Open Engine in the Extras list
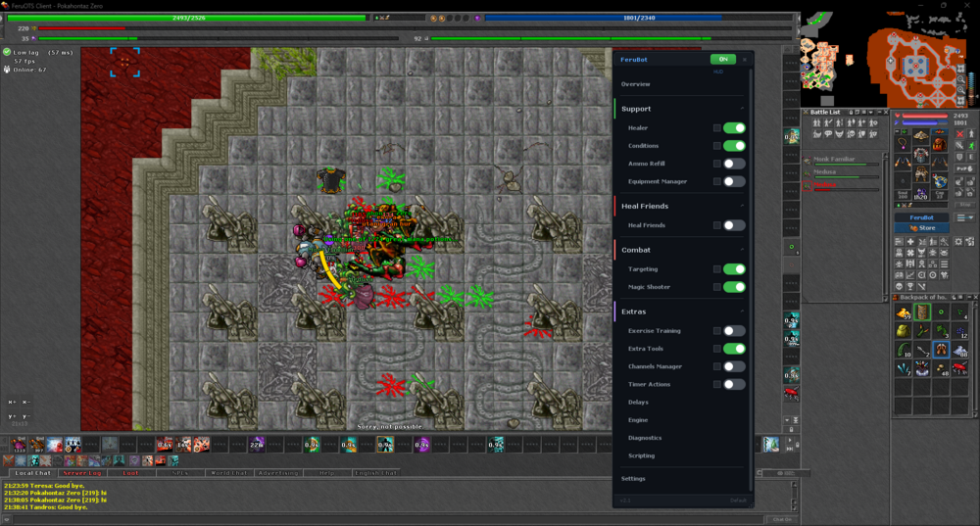980x526 pixels. coord(638,420)
